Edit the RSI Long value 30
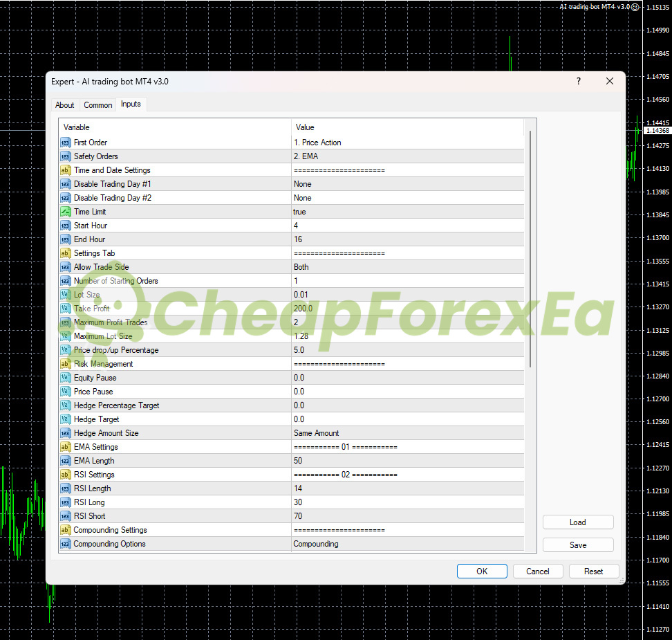The height and width of the screenshot is (640, 672). pyautogui.click(x=407, y=502)
